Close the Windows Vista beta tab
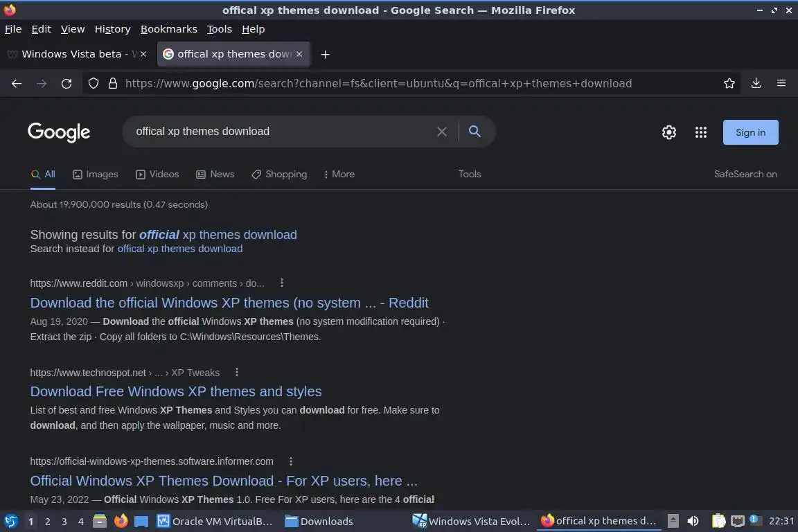Image resolution: width=798 pixels, height=532 pixels. [143, 54]
